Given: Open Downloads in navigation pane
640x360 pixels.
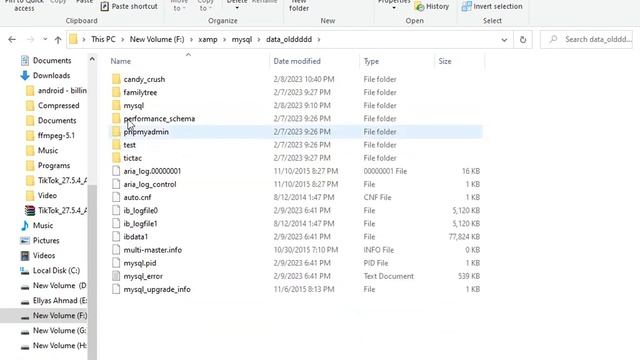Looking at the screenshot, I should click(51, 76).
